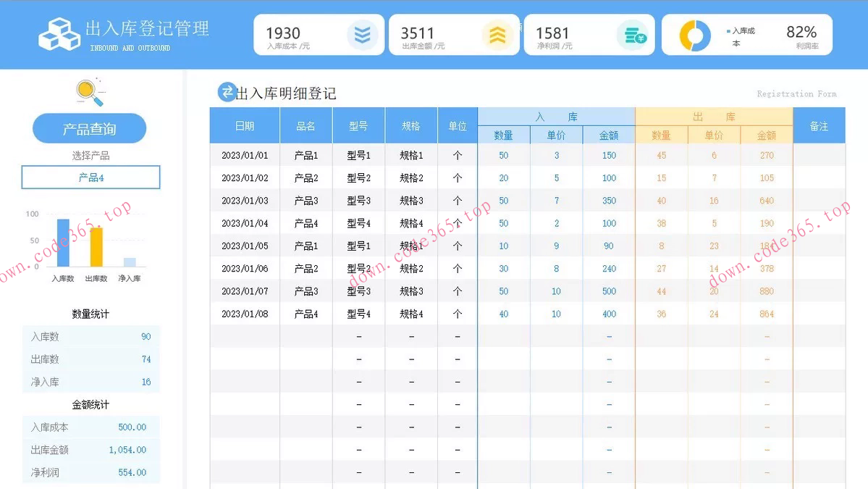Click the Registration Form label
This screenshot has width=868, height=489.
pos(796,93)
